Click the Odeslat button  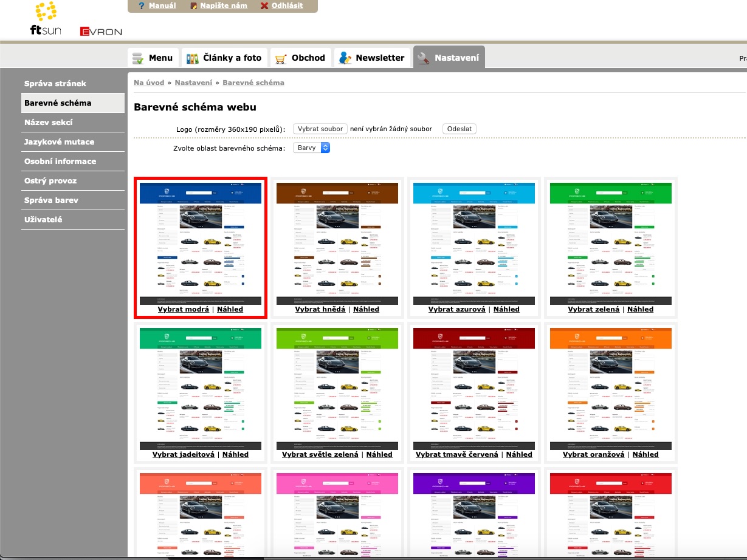point(460,129)
